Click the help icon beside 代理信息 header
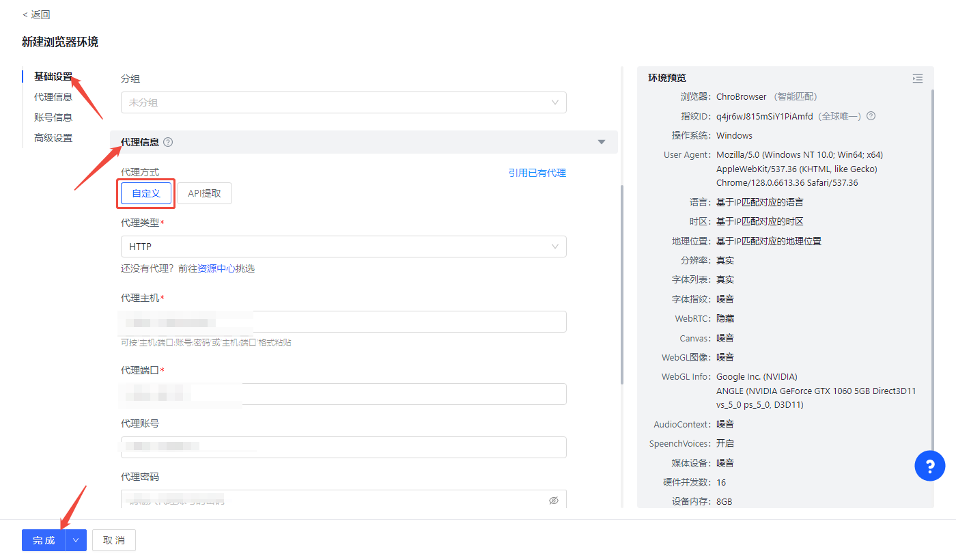The height and width of the screenshot is (560, 956). (x=168, y=142)
